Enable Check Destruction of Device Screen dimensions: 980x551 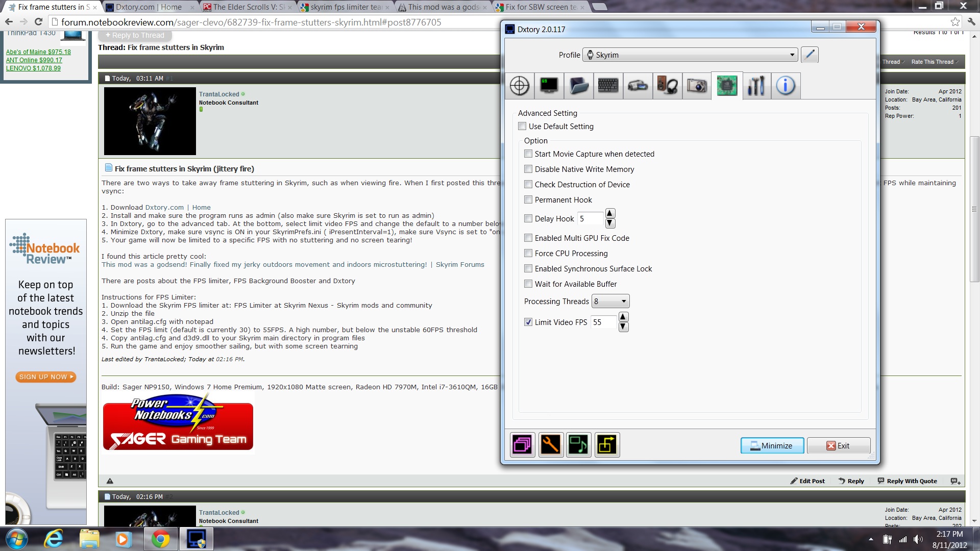click(x=528, y=184)
